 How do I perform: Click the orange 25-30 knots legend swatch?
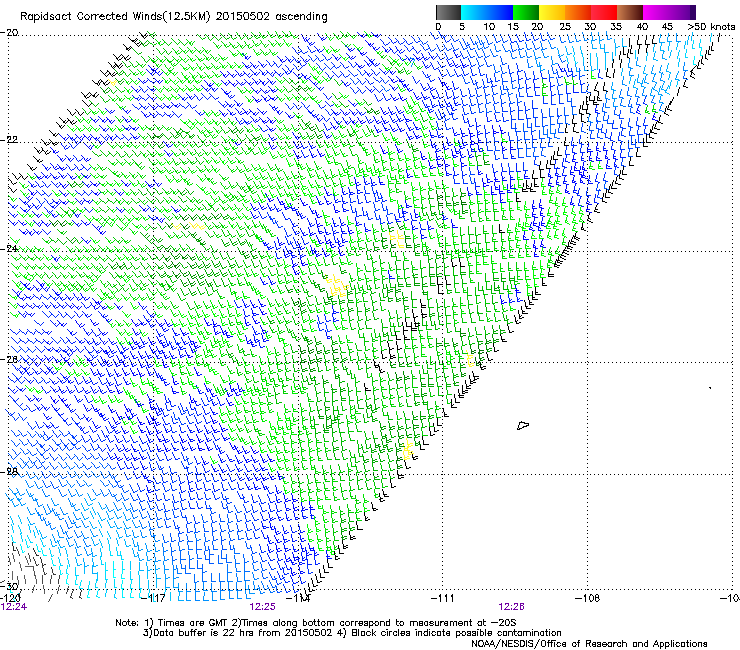pyautogui.click(x=578, y=12)
